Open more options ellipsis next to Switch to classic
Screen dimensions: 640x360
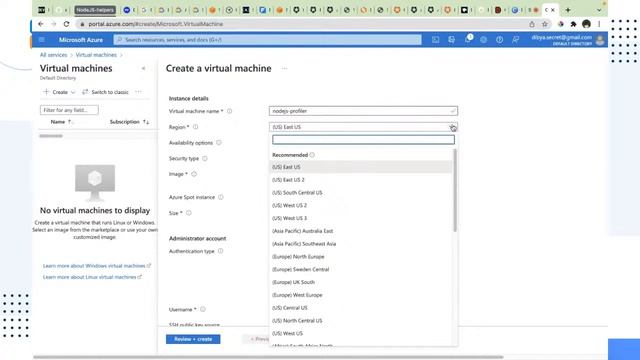pyautogui.click(x=138, y=92)
